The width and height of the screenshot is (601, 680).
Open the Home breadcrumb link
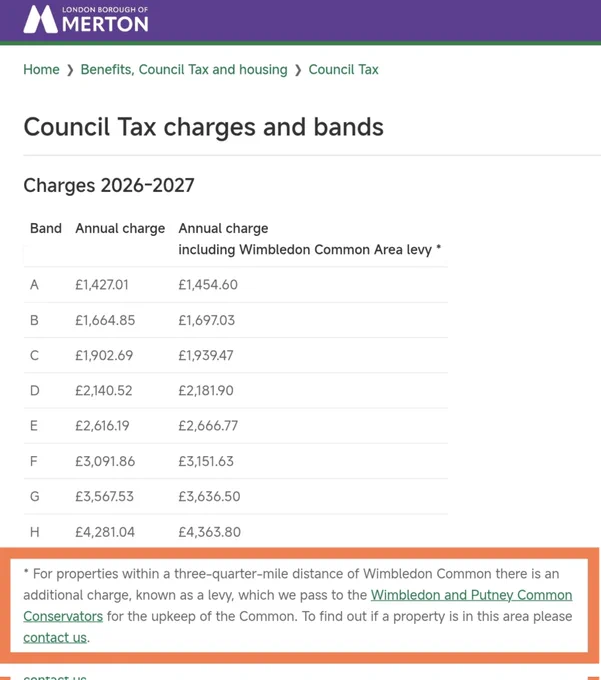point(41,69)
